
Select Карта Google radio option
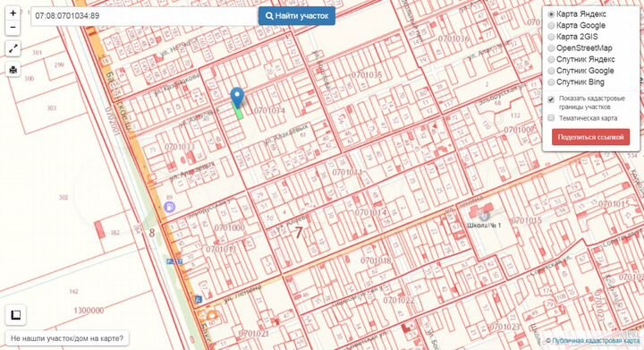point(551,25)
